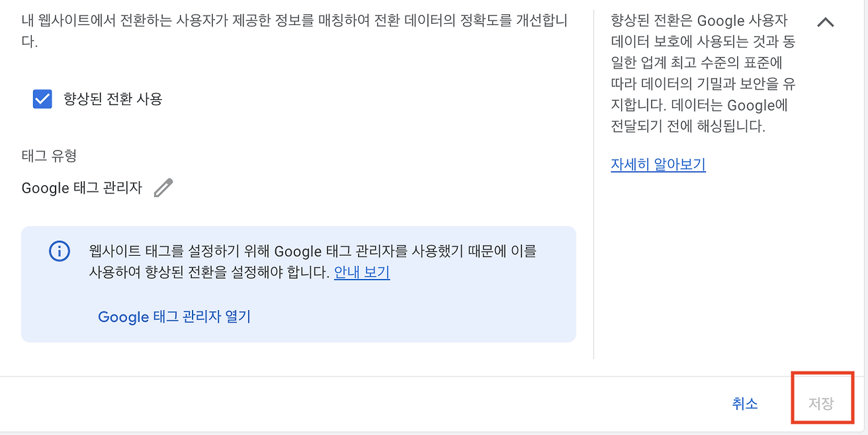Uncheck the enhanced conversions checkbox
The image size is (868, 435).
click(x=42, y=98)
